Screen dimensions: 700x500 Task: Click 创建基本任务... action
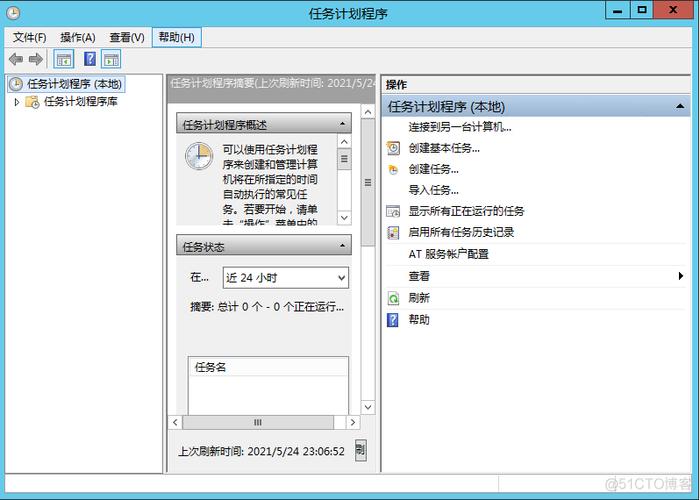click(444, 148)
